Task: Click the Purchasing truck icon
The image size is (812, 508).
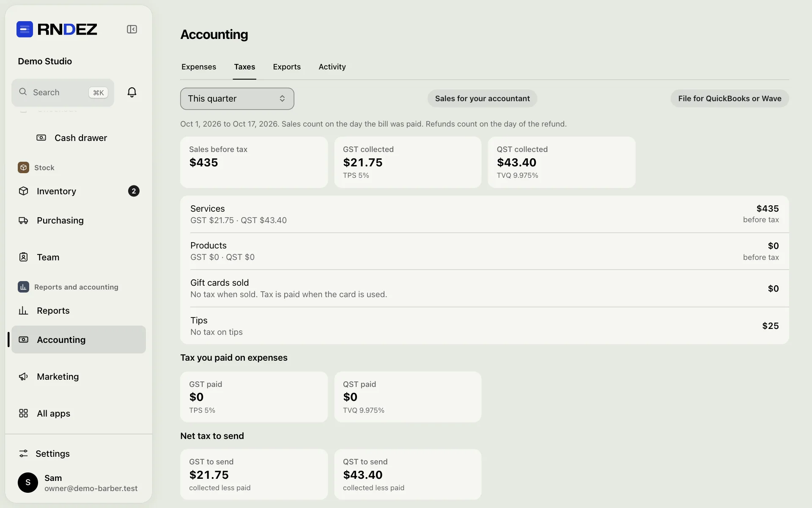Action: pos(24,220)
